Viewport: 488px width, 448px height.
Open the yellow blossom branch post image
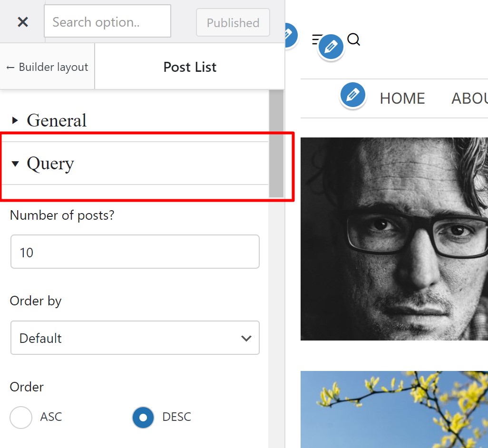(x=394, y=409)
